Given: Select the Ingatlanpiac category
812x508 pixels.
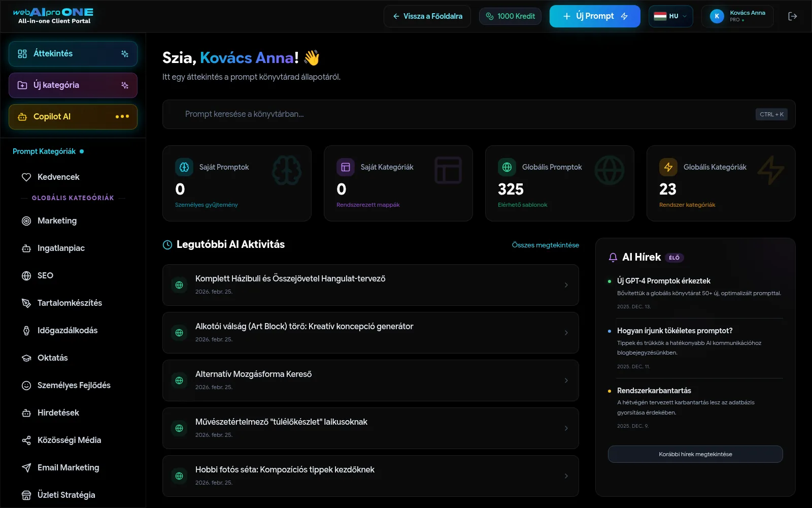Looking at the screenshot, I should tap(73, 248).
